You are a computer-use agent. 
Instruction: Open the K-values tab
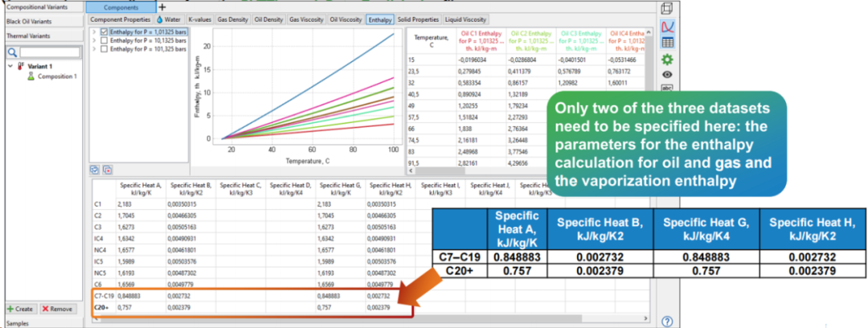pos(200,18)
